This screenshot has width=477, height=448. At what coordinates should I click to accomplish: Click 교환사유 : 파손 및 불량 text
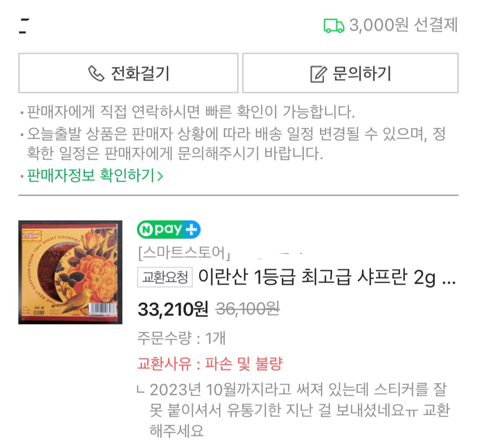tap(210, 363)
